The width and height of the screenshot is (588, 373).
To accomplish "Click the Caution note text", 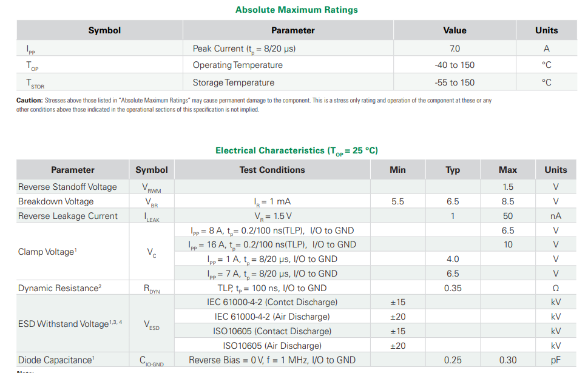I will tap(254, 105).
